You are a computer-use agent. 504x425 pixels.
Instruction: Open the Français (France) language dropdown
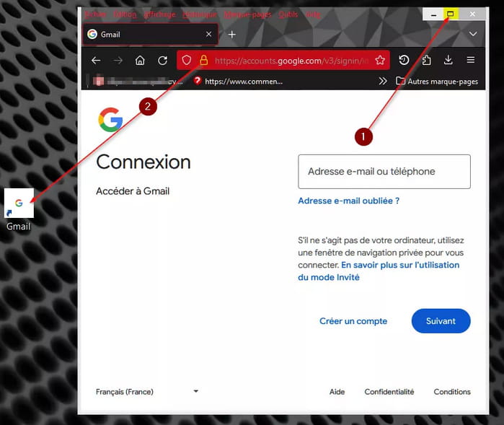click(x=147, y=392)
